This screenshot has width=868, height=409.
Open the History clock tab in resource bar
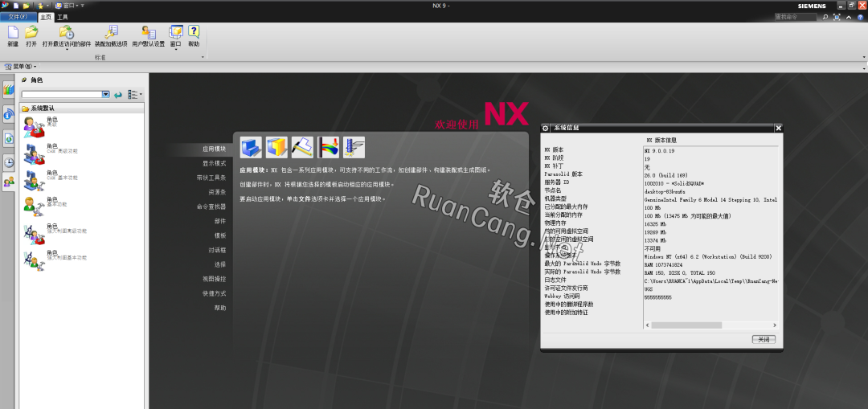tap(8, 162)
